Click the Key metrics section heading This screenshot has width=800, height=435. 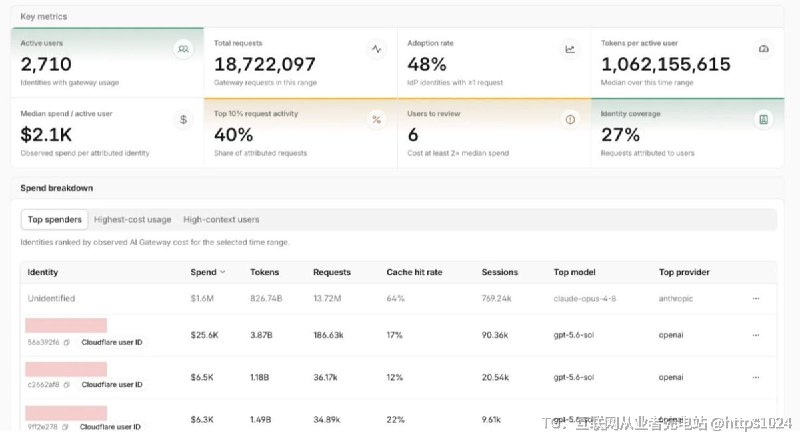point(43,17)
